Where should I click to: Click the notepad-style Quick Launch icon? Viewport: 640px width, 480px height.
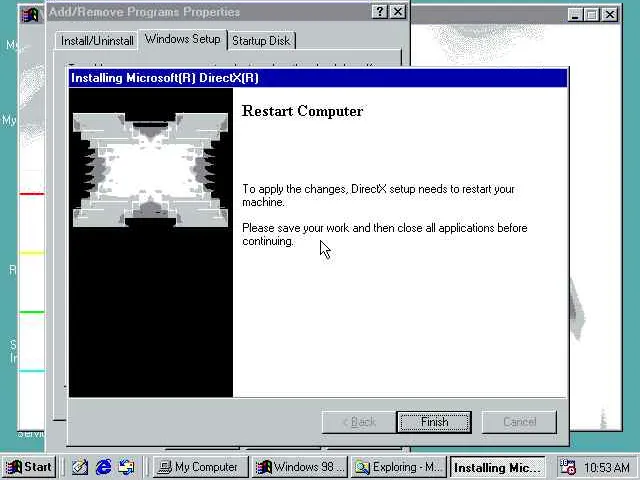pyautogui.click(x=80, y=467)
